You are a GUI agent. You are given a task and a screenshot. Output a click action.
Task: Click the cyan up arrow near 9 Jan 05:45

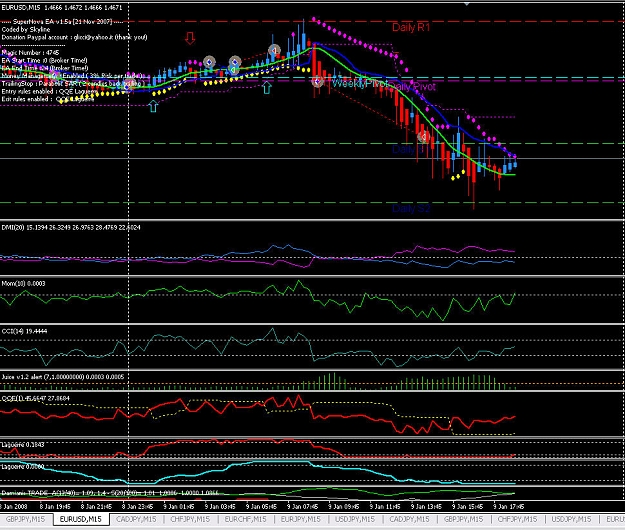click(267, 88)
